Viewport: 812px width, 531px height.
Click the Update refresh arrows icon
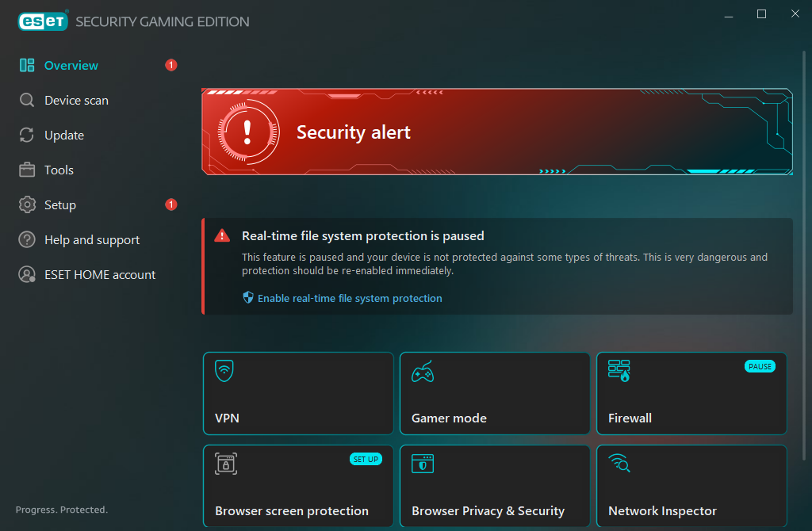point(27,135)
